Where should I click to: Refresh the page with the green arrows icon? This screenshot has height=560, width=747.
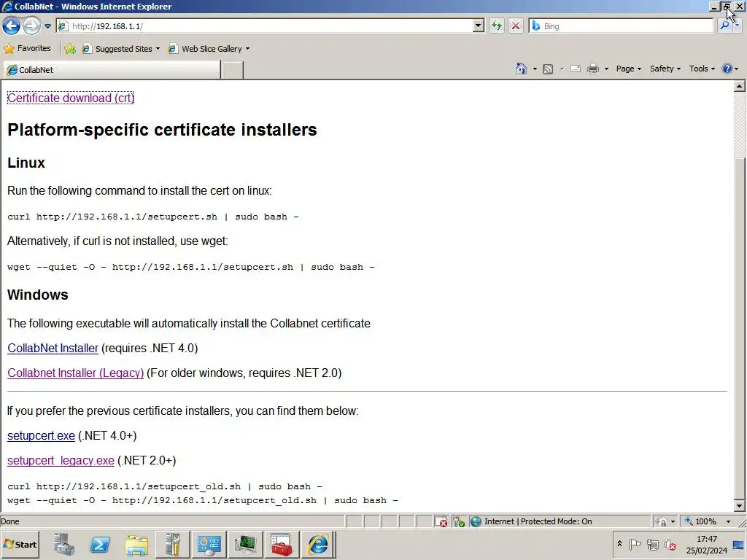[x=497, y=26]
